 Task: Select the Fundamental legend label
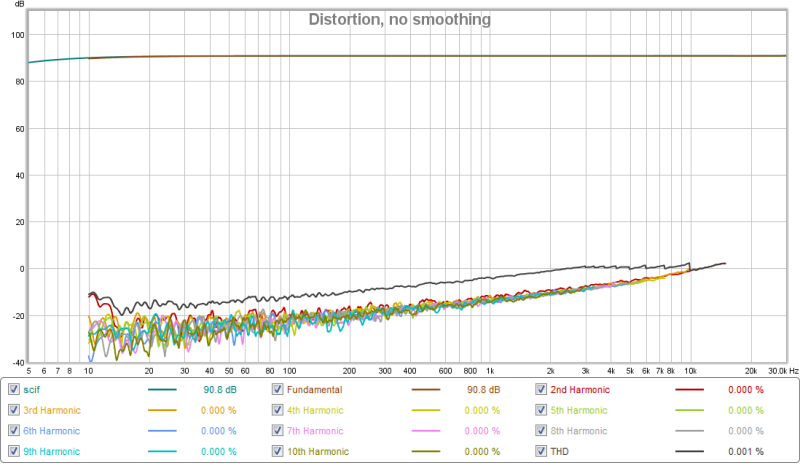pos(314,389)
